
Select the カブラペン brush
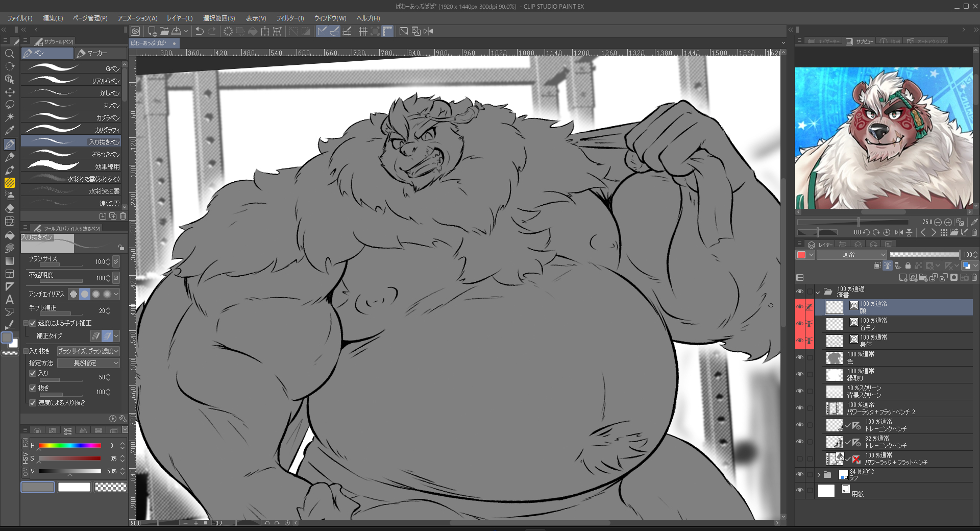click(71, 117)
